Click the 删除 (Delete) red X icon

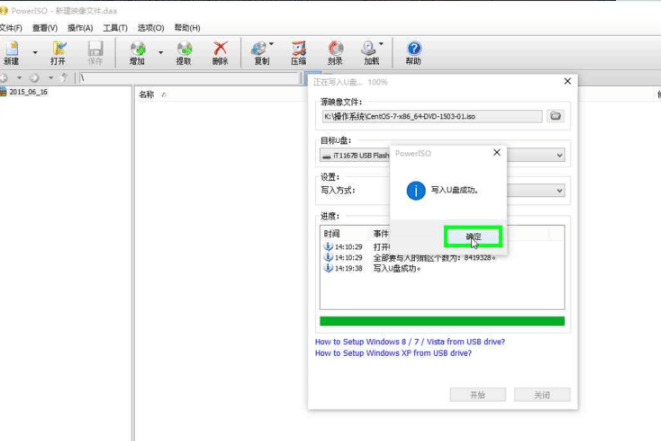coord(220,52)
